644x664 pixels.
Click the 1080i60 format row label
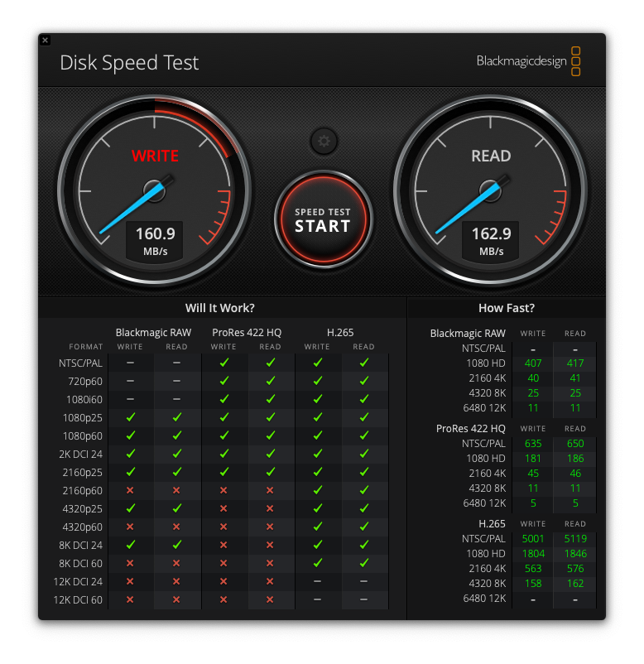(84, 400)
